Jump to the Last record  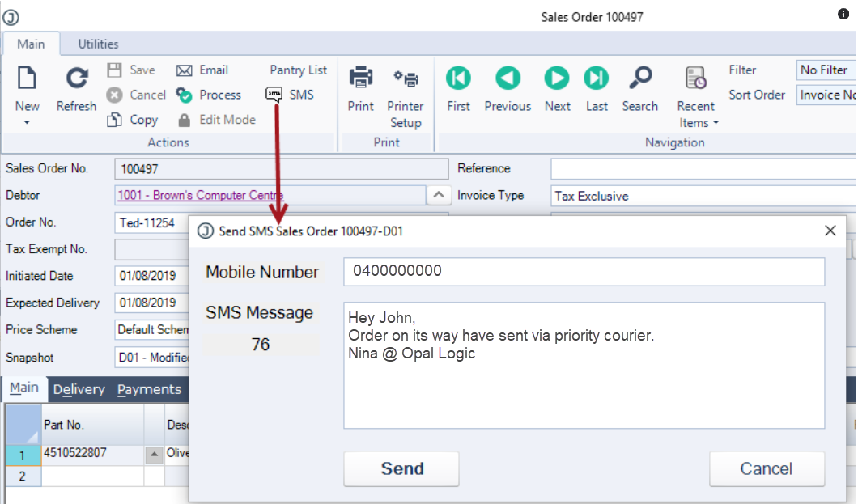596,88
